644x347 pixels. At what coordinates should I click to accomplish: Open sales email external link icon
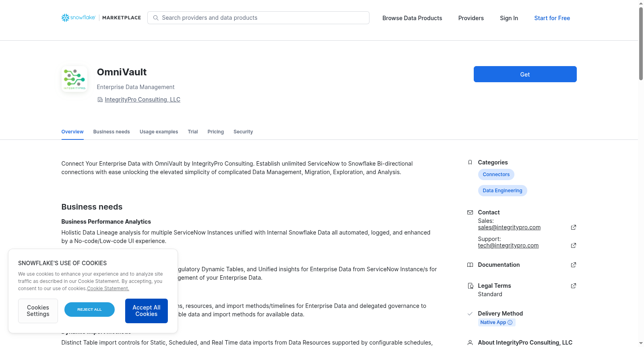click(573, 227)
